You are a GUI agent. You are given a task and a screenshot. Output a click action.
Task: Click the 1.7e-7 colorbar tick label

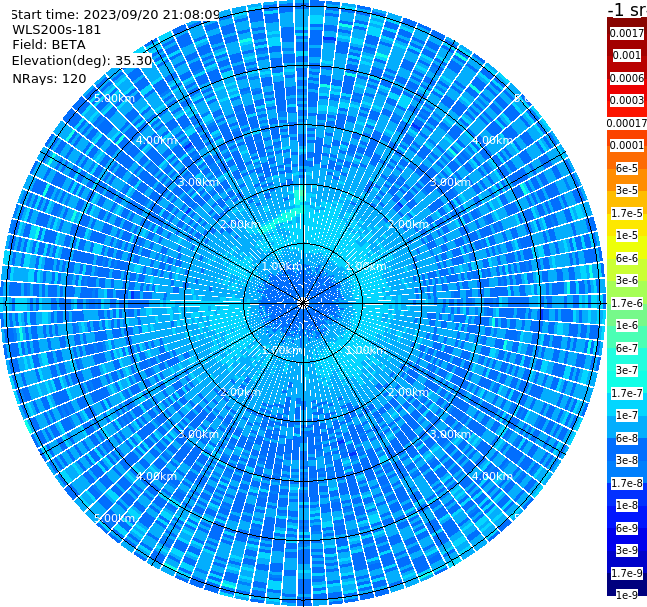tap(627, 393)
